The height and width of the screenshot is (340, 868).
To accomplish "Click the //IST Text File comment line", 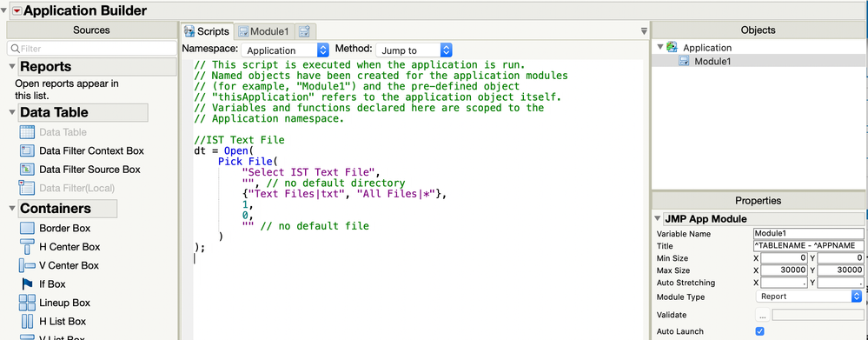I will (239, 140).
